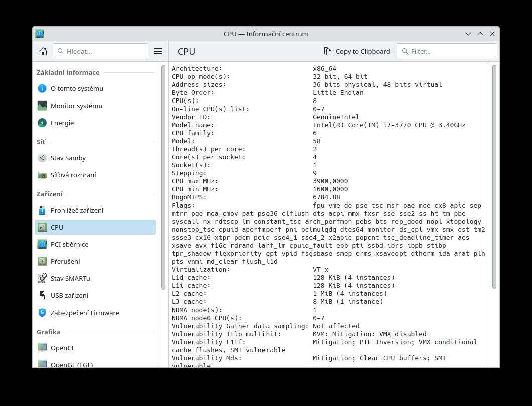Open Stav Samby entry
The height and width of the screenshot is (406, 532).
[95, 158]
